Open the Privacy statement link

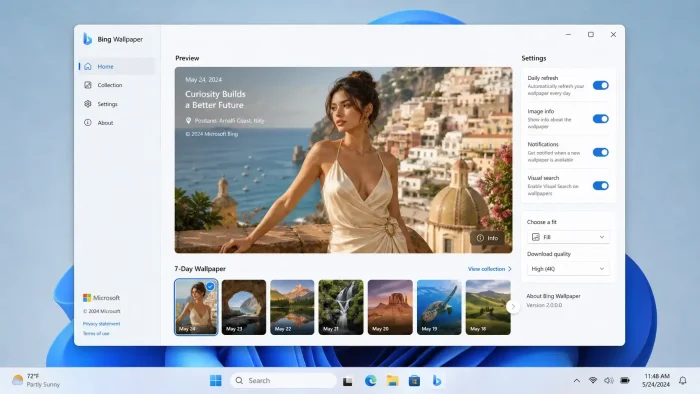click(101, 323)
